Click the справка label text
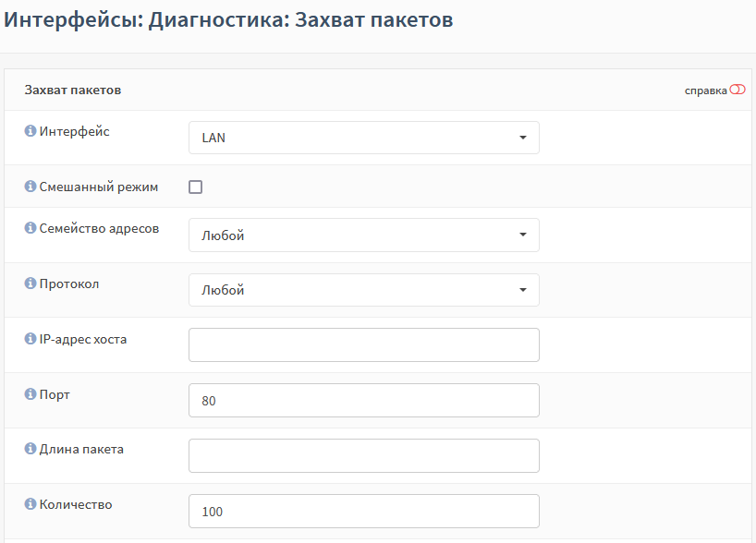The width and height of the screenshot is (756, 543). 705,90
